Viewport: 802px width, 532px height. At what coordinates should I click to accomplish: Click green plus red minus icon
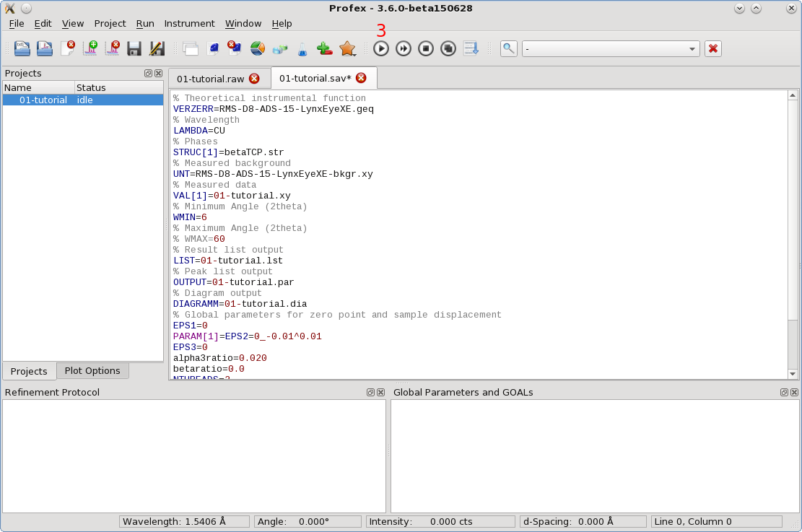point(325,48)
